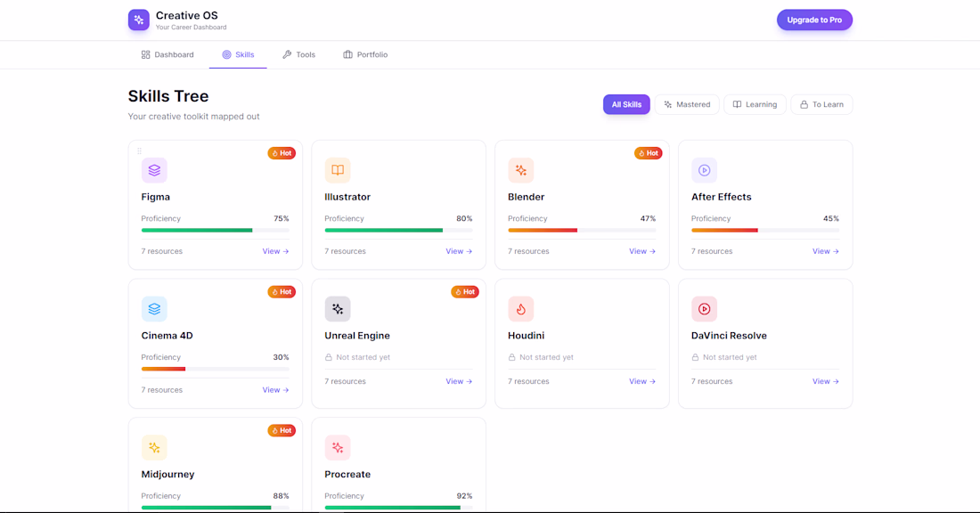Click the Skills Tree heading

[168, 96]
